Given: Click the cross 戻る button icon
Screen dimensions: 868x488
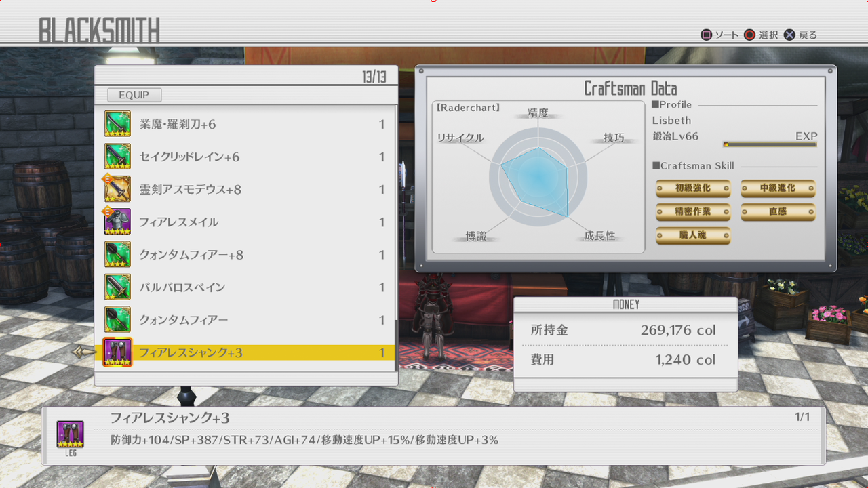Looking at the screenshot, I should [x=789, y=35].
